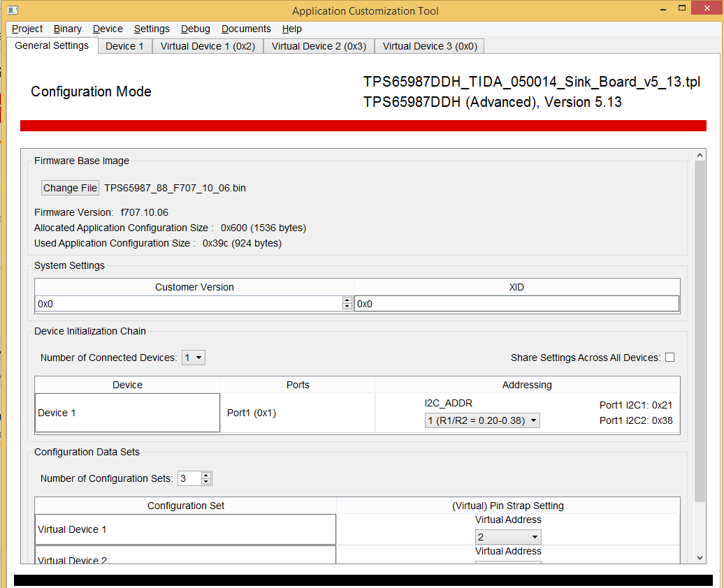Switch to the Device 1 tab
This screenshot has width=724, height=588.
point(124,46)
